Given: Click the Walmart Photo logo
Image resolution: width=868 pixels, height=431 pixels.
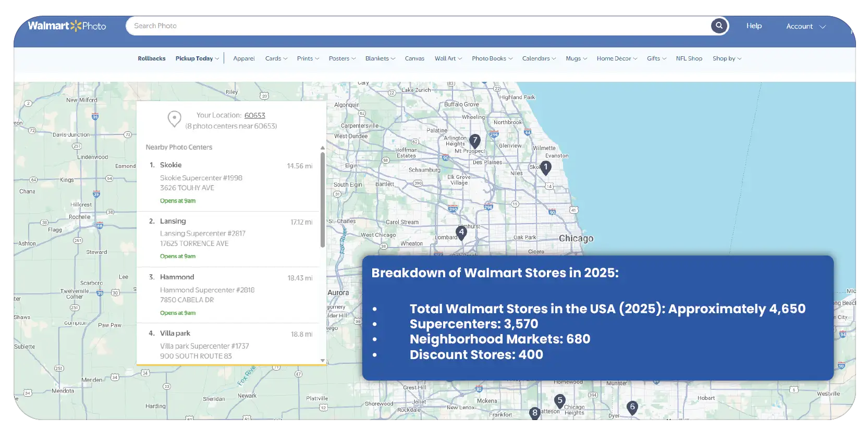Looking at the screenshot, I should (x=67, y=26).
